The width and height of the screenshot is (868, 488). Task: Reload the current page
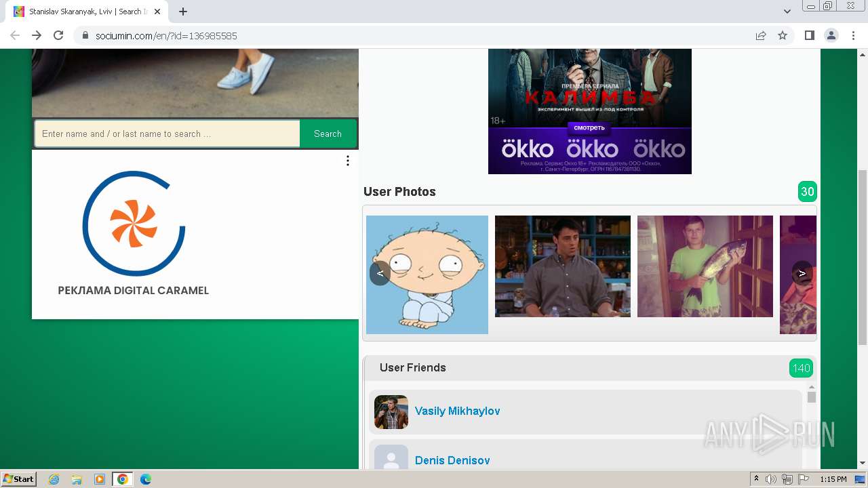58,36
